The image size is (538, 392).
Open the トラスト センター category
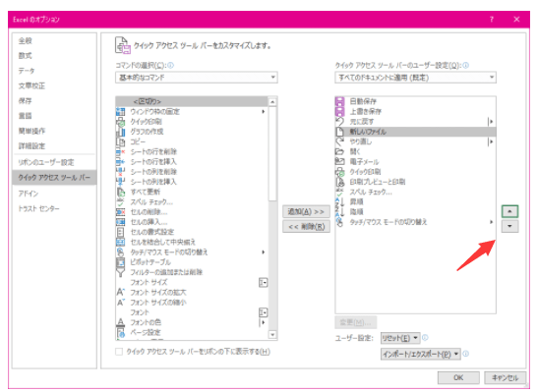coord(38,208)
